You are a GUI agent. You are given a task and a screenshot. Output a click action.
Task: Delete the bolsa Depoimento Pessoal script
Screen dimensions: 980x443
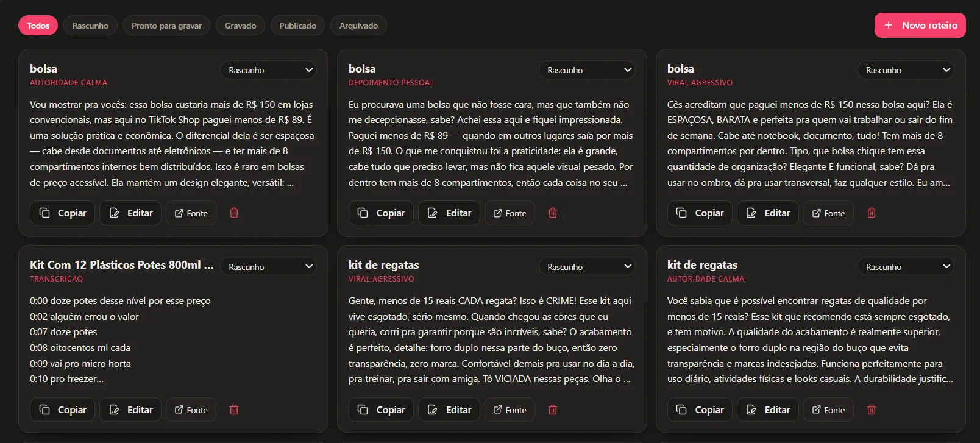(x=553, y=213)
